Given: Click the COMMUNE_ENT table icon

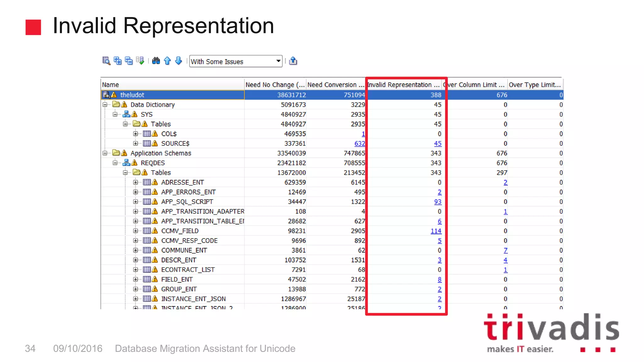Looking at the screenshot, I should [x=147, y=250].
